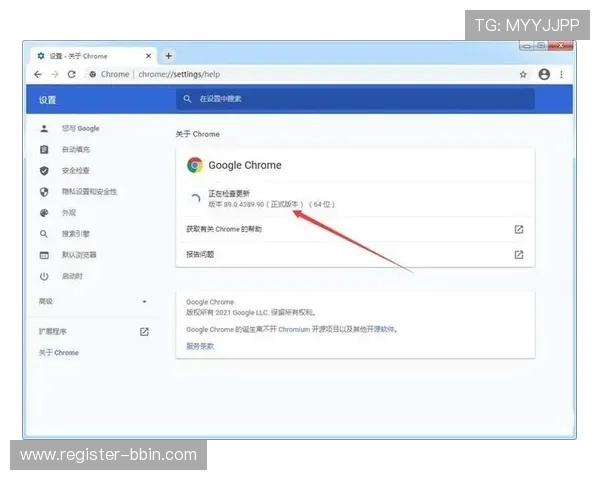Click the shield icon for 隐私设置和安全性
The height and width of the screenshot is (480, 600).
44,192
